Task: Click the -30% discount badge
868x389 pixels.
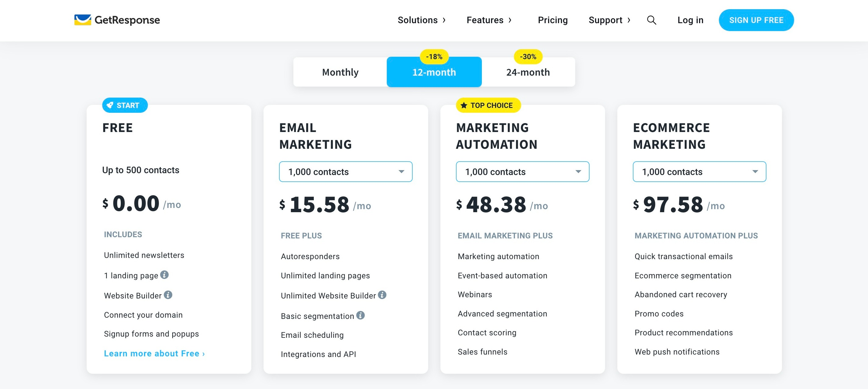Action: click(x=528, y=57)
